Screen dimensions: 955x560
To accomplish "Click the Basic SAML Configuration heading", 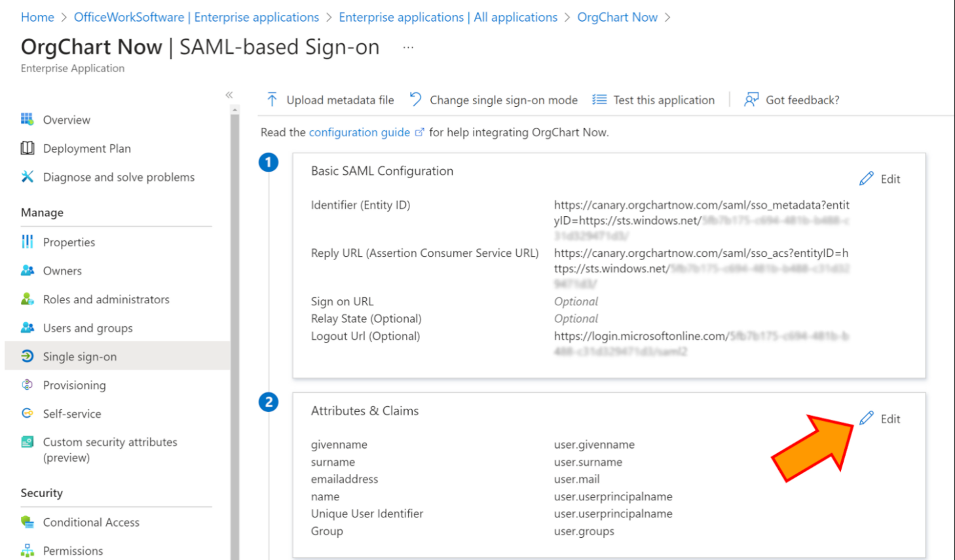I will tap(382, 171).
